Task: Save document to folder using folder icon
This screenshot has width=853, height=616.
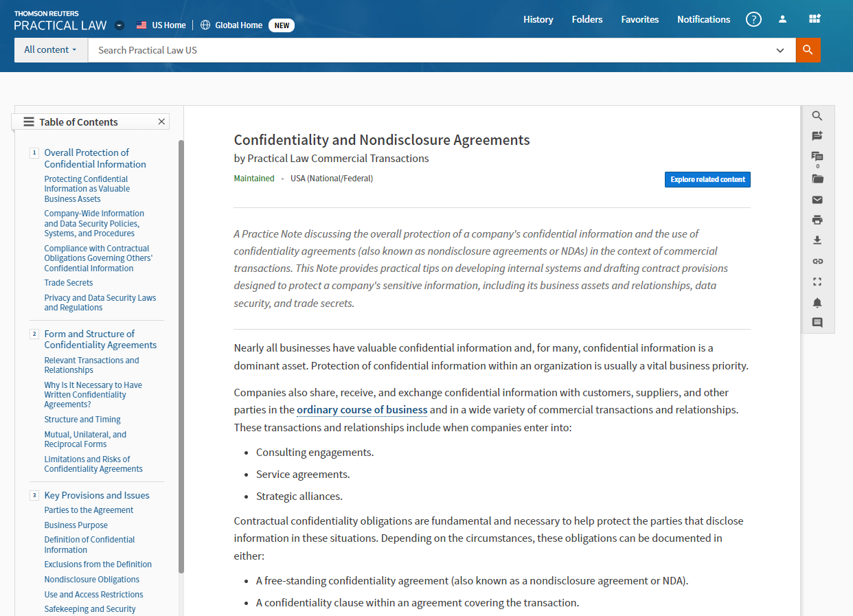Action: pos(817,179)
